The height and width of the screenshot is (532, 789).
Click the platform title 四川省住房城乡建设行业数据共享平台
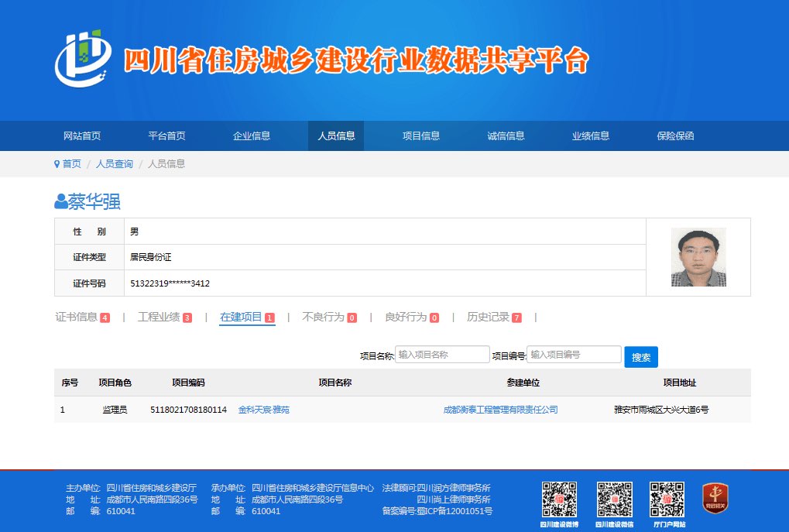[356, 60]
